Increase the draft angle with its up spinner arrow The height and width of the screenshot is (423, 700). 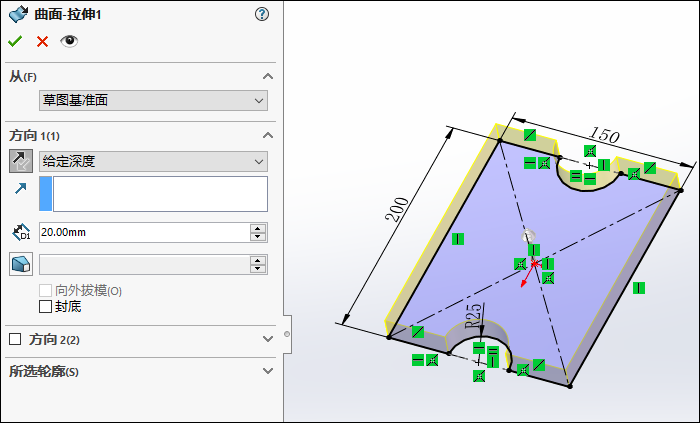tap(258, 260)
